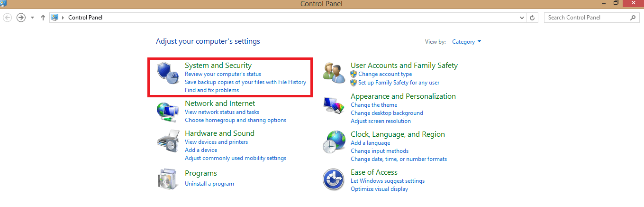Click View devices and printers link
This screenshot has height=207, width=644.
pyautogui.click(x=216, y=142)
